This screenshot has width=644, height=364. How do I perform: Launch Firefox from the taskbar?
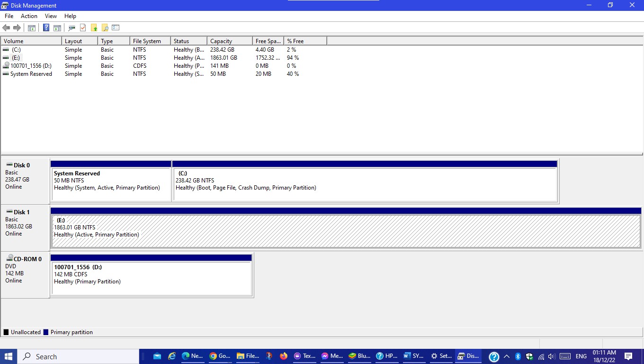[x=284, y=356]
